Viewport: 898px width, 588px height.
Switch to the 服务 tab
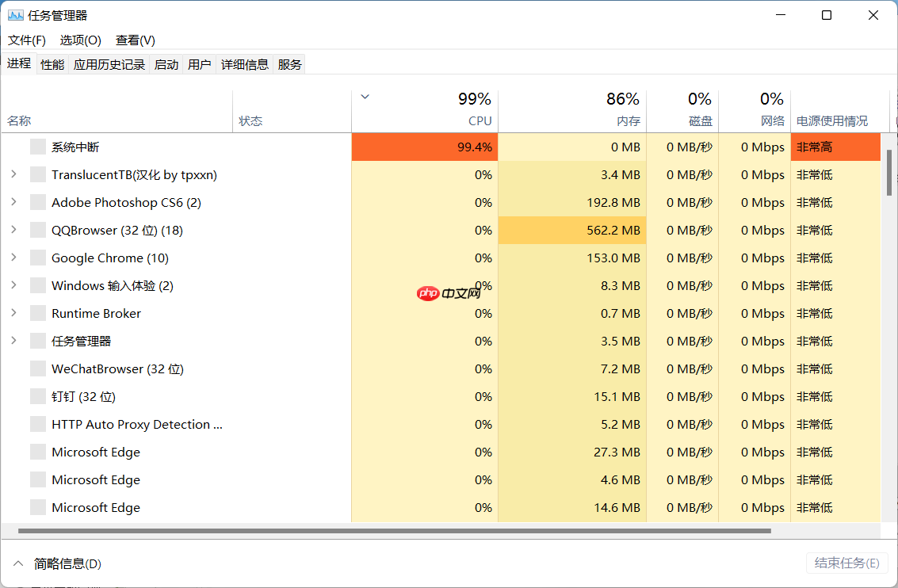[289, 64]
